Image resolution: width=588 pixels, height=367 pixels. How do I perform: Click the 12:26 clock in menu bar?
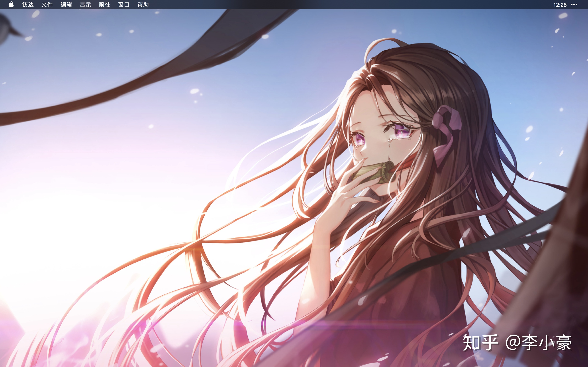tap(560, 5)
